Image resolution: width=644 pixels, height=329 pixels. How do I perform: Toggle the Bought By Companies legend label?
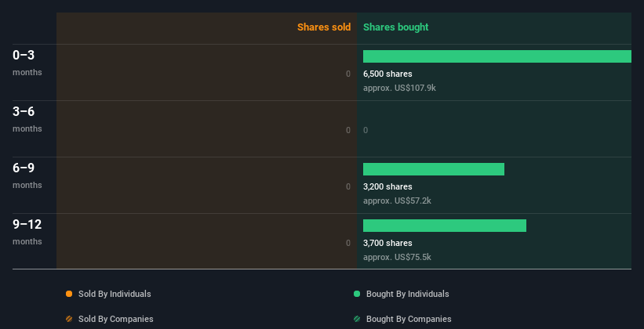pos(409,319)
